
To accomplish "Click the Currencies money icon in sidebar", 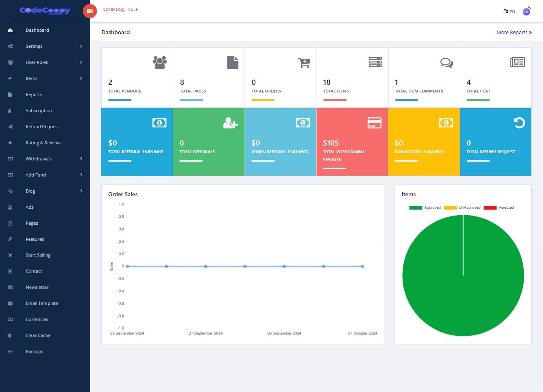I will pyautogui.click(x=10, y=320).
